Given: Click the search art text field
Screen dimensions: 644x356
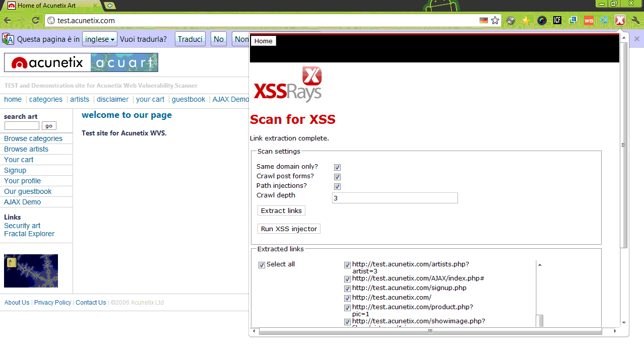Looking at the screenshot, I should (x=22, y=126).
